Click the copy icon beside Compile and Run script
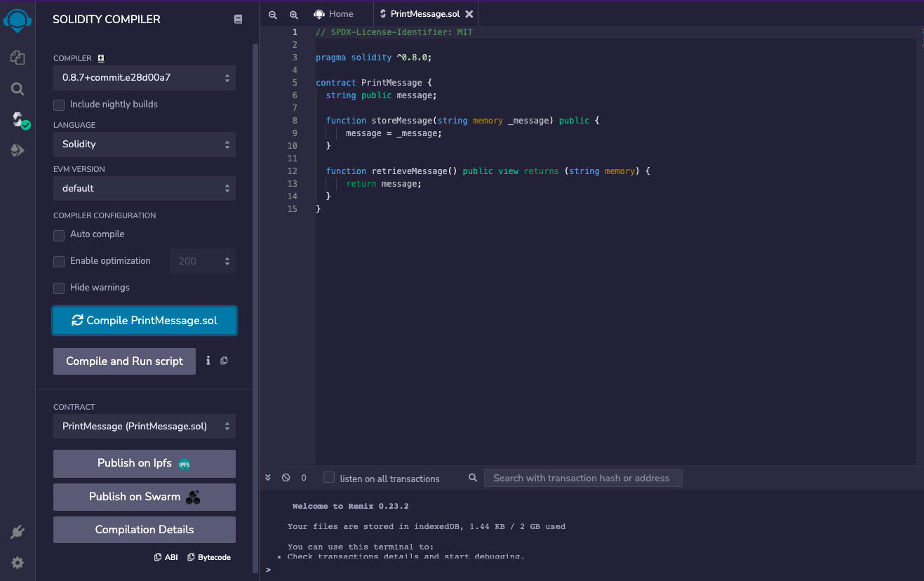Image resolution: width=924 pixels, height=581 pixels. coord(224,361)
